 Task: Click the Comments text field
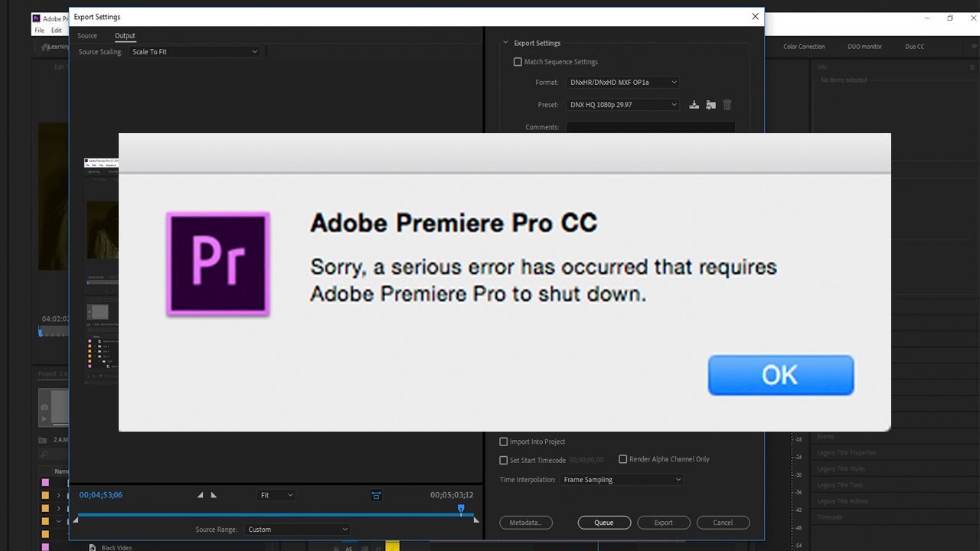click(650, 127)
